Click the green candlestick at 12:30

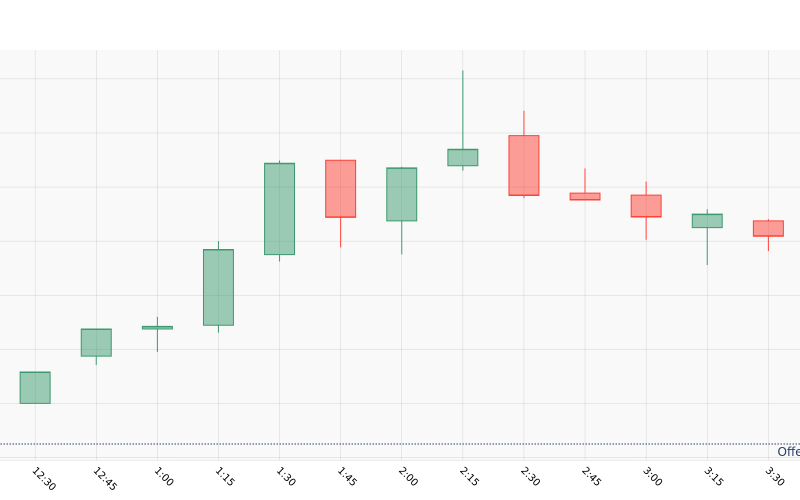tap(35, 387)
